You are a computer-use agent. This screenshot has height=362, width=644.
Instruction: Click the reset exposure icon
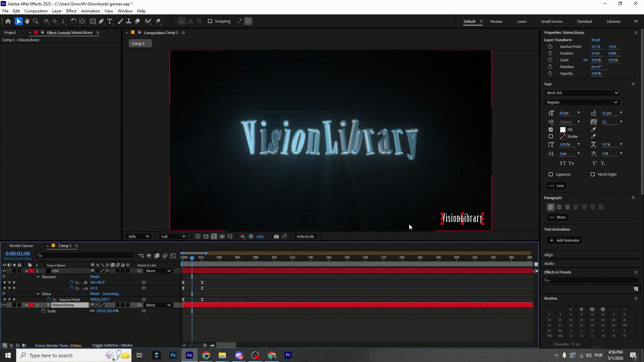tap(251, 237)
